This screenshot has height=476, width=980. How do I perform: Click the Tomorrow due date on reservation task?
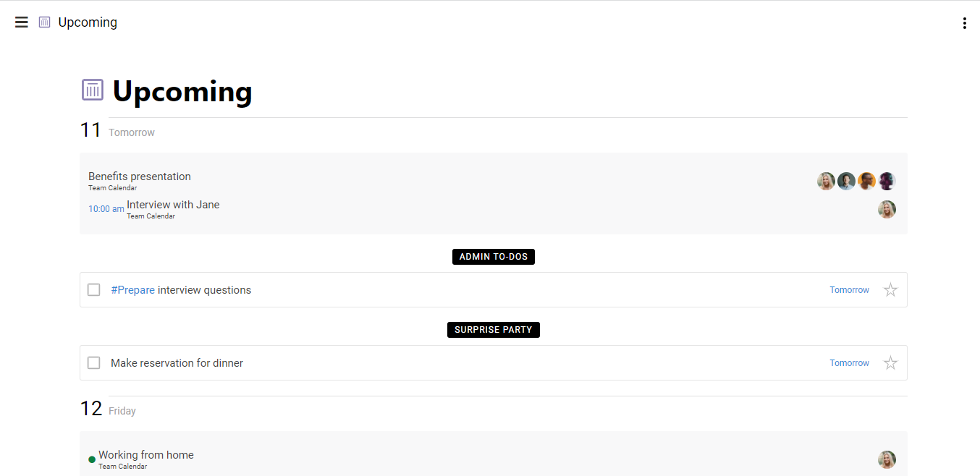pos(849,363)
